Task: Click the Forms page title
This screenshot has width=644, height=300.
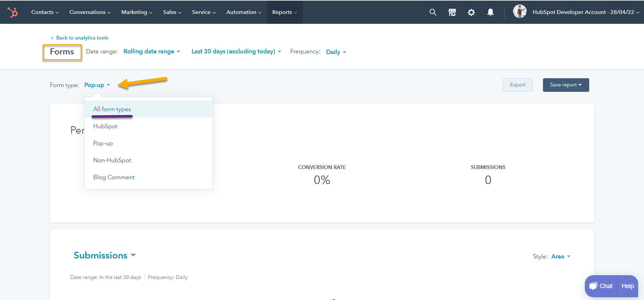Action: tap(62, 52)
